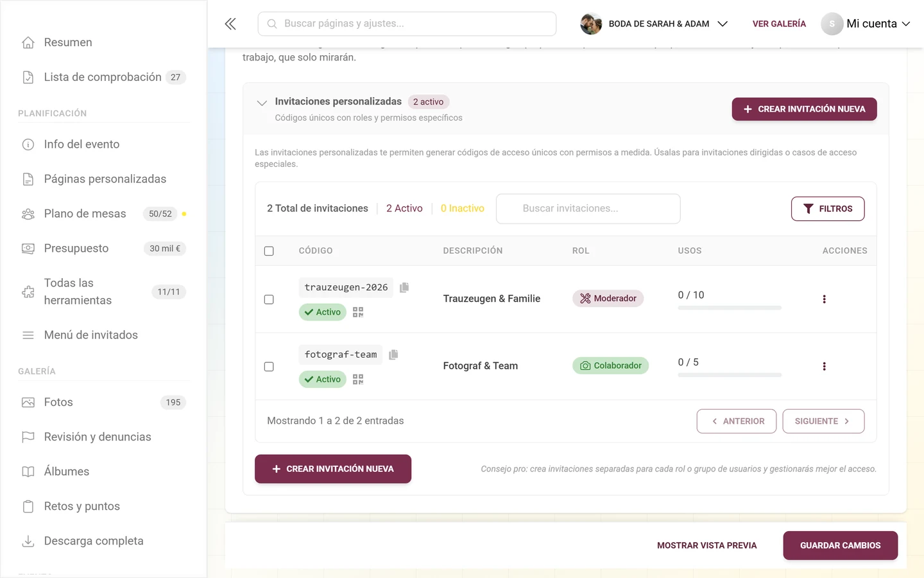Show QR code for fotograf-team
This screenshot has height=578, width=924.
pos(358,380)
